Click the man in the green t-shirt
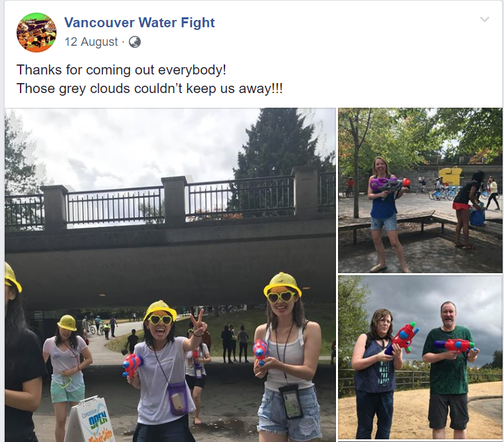 tap(448, 370)
